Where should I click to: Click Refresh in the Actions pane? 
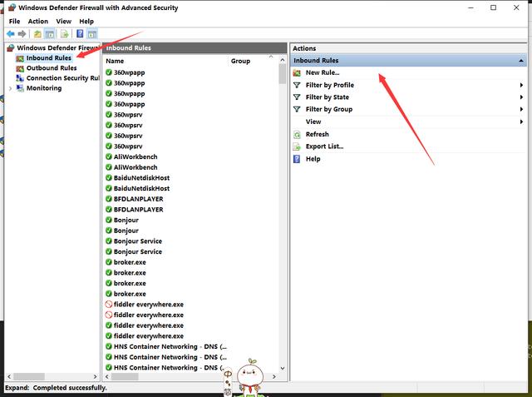(318, 134)
